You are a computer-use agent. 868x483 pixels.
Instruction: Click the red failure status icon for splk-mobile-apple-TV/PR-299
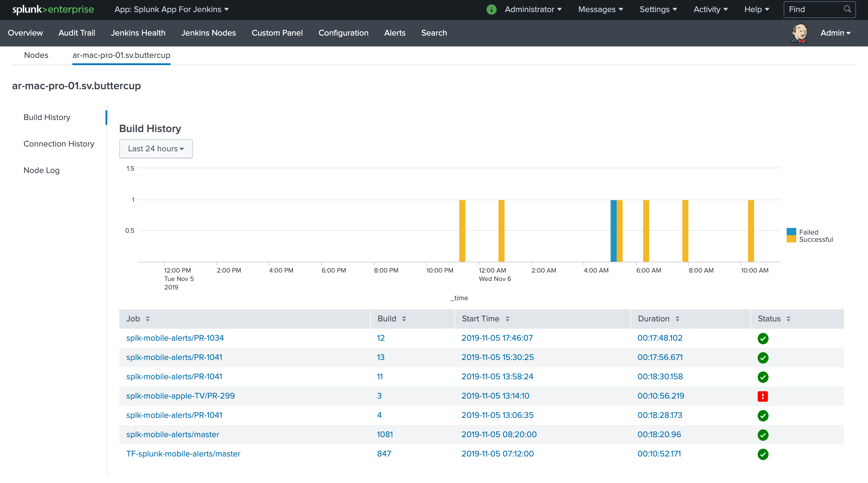763,397
